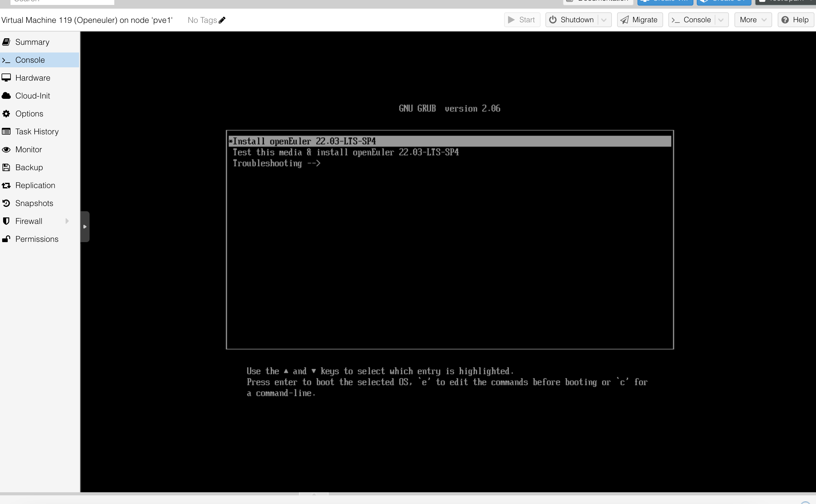Click the Console toolbar prompt icon
Screen dimensions: 816x504
point(675,20)
